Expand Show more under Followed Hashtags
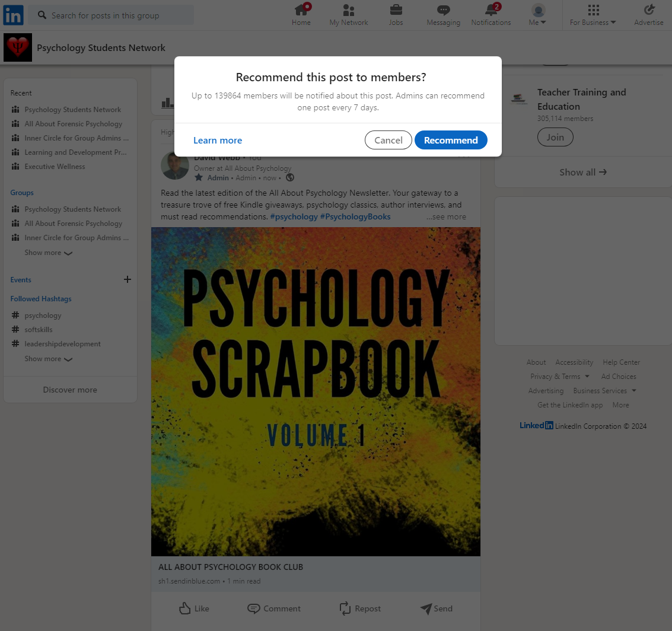Image resolution: width=672 pixels, height=631 pixels. 49,359
